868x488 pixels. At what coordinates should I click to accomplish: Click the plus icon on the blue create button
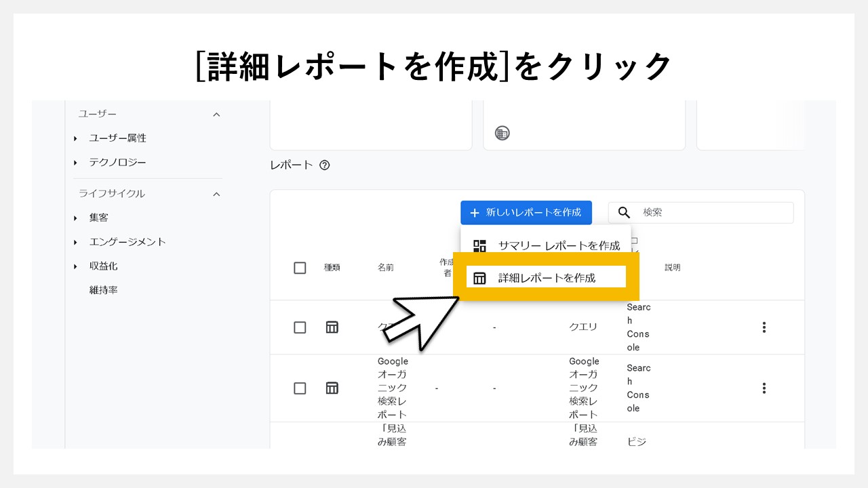click(x=474, y=212)
